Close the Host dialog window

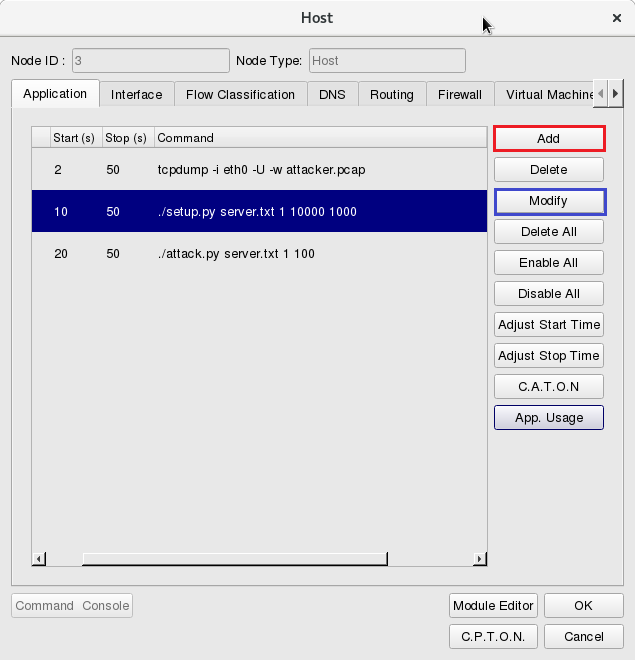(616, 18)
